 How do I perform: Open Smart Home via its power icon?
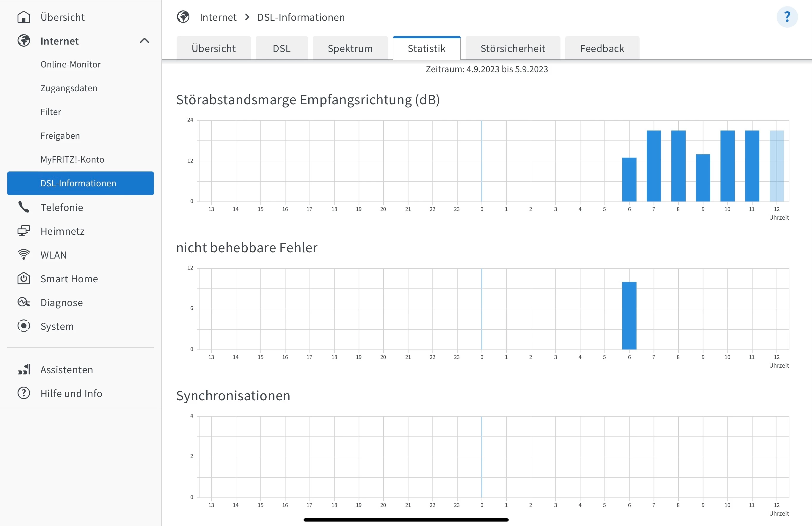click(23, 278)
